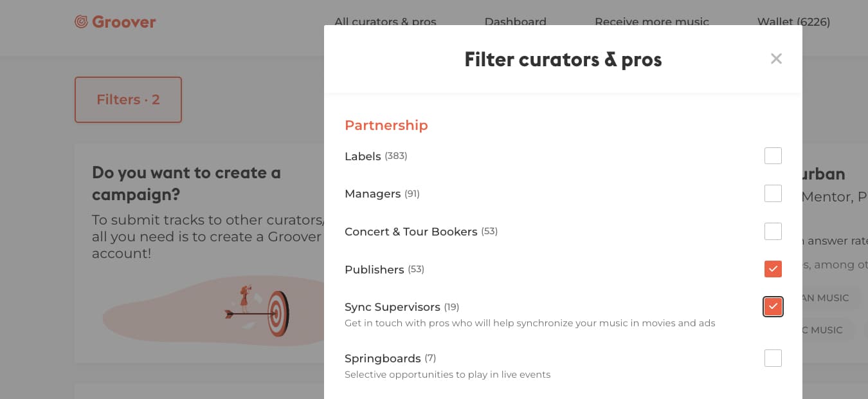Click the Filters · 2 button

tap(128, 100)
